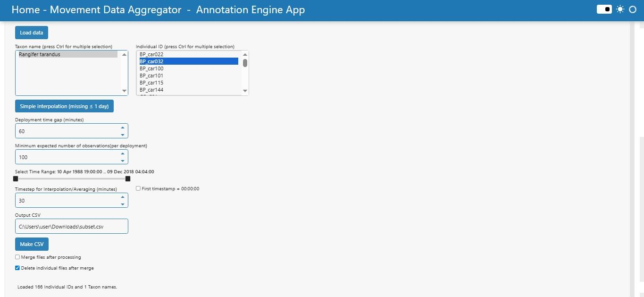This screenshot has height=297, width=644.
Task: Click the time range slider end handle
Action: coord(128,179)
